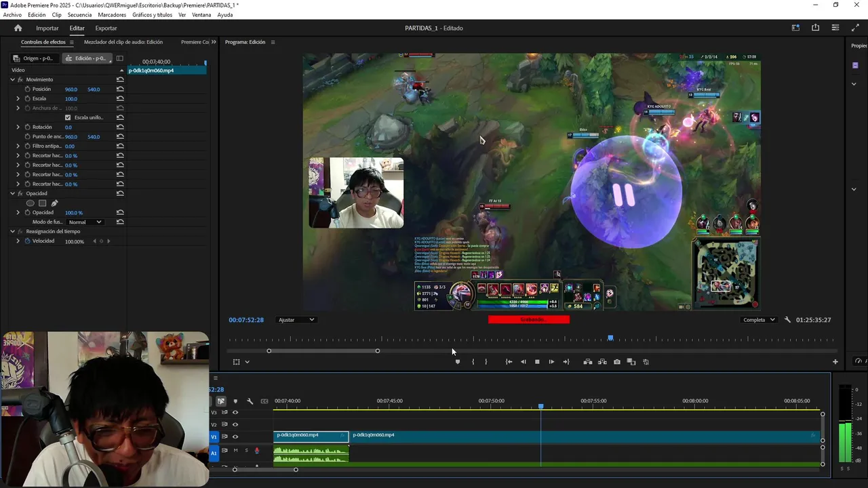Open the Archivo menu

pos(12,14)
